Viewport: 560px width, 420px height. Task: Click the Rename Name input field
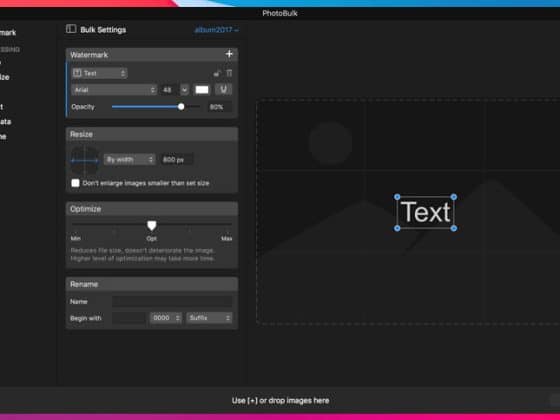tap(172, 301)
